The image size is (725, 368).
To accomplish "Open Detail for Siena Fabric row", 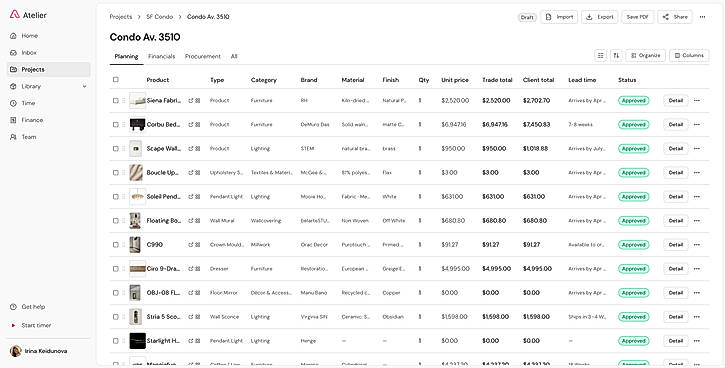I will coord(676,100).
